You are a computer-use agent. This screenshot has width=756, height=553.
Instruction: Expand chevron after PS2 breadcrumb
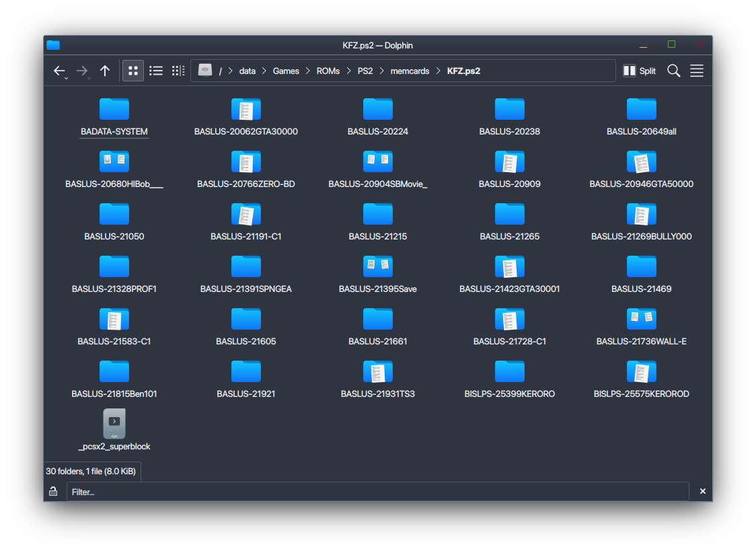pyautogui.click(x=381, y=71)
